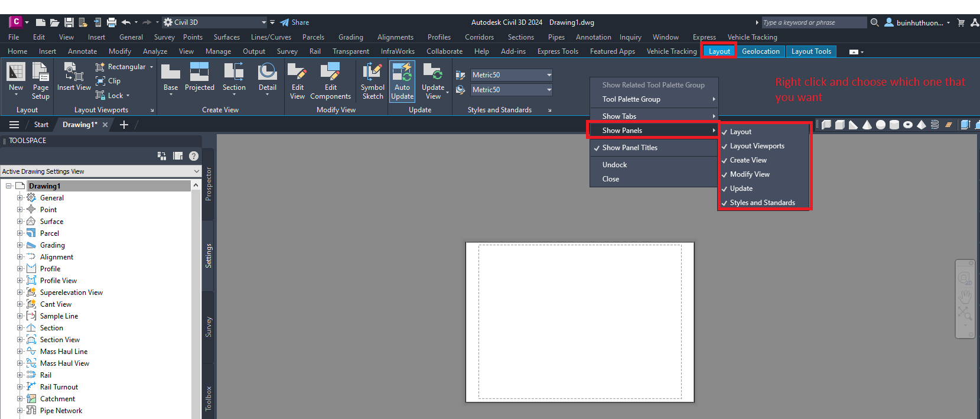This screenshot has height=419, width=980.
Task: Open the Prospector tab in Toolspace
Action: coord(208,184)
